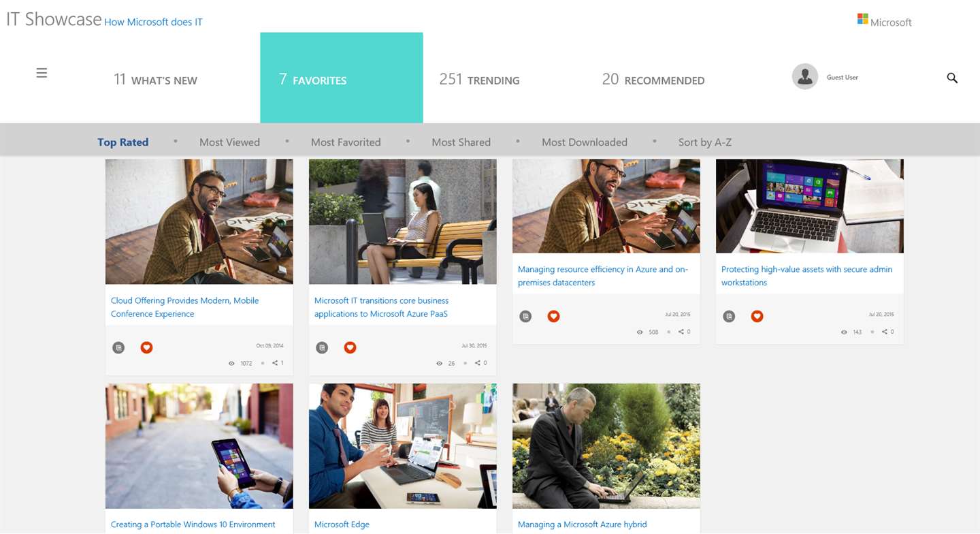Unfavorite the Cloud Offering article heart
The width and height of the screenshot is (980, 534).
146,347
